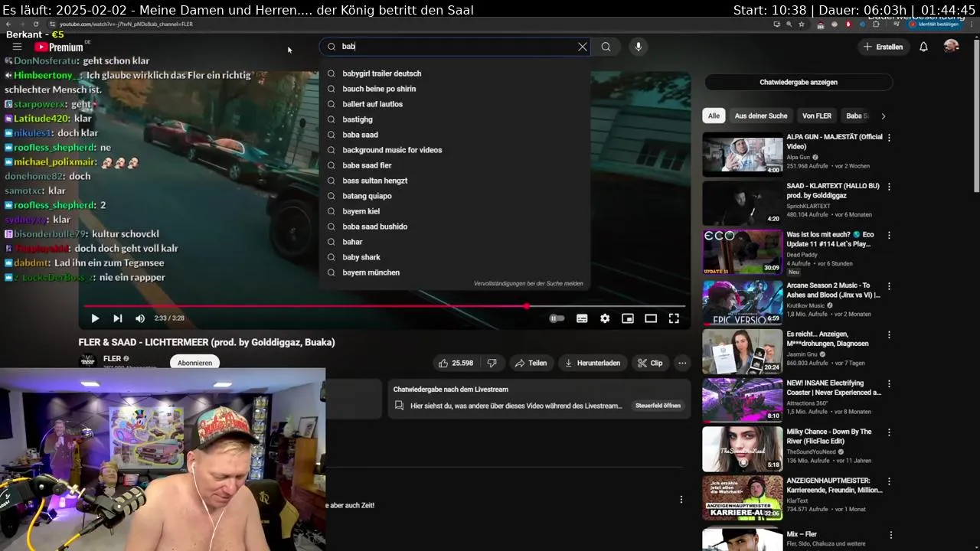Screen dimensions: 980x551
Task: Open player settings gear
Action: pos(605,318)
